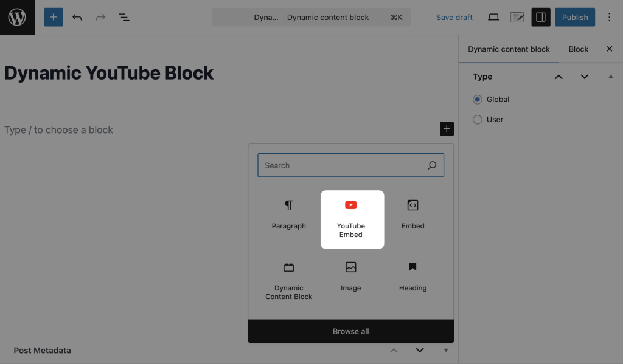Insert the YouTube Embed block
The height and width of the screenshot is (364, 623).
coord(351,219)
